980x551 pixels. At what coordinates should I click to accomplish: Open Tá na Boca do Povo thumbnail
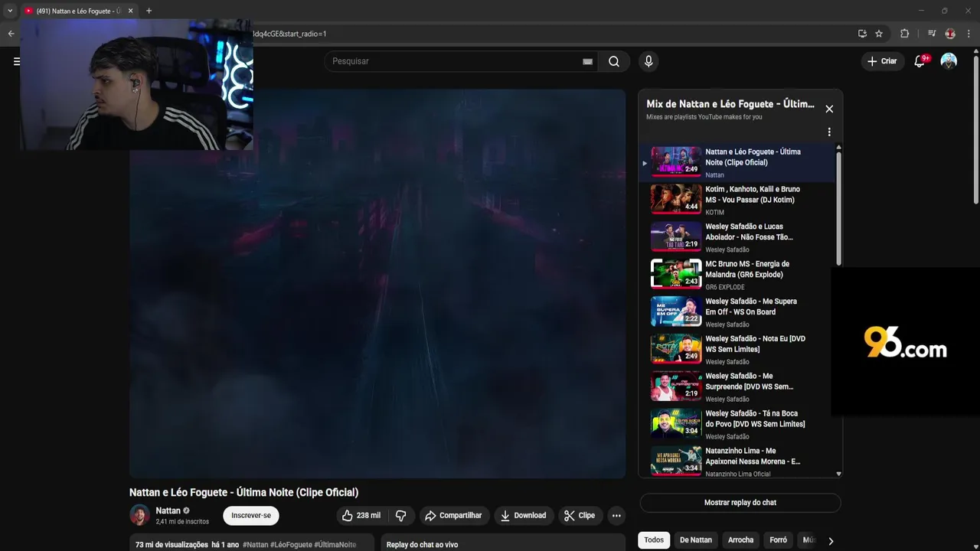coord(676,424)
